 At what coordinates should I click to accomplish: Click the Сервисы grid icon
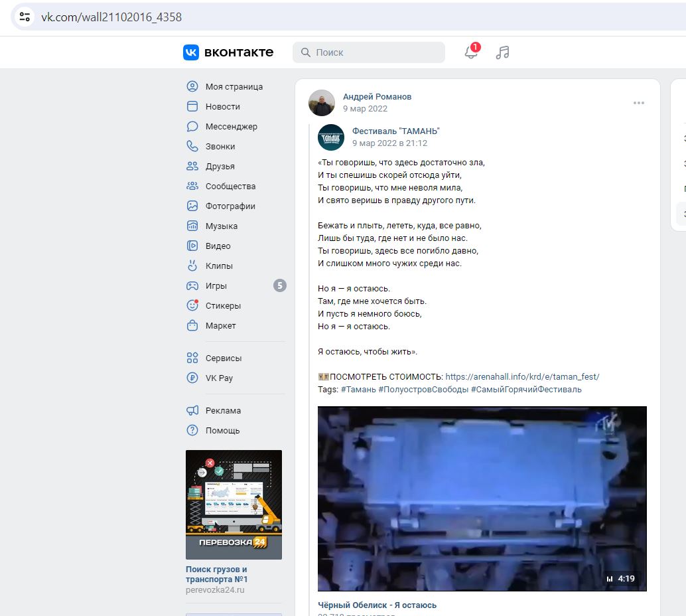pyautogui.click(x=192, y=358)
